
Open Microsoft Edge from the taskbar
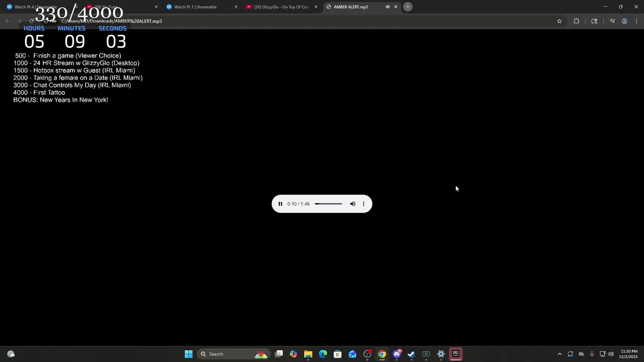click(x=323, y=354)
